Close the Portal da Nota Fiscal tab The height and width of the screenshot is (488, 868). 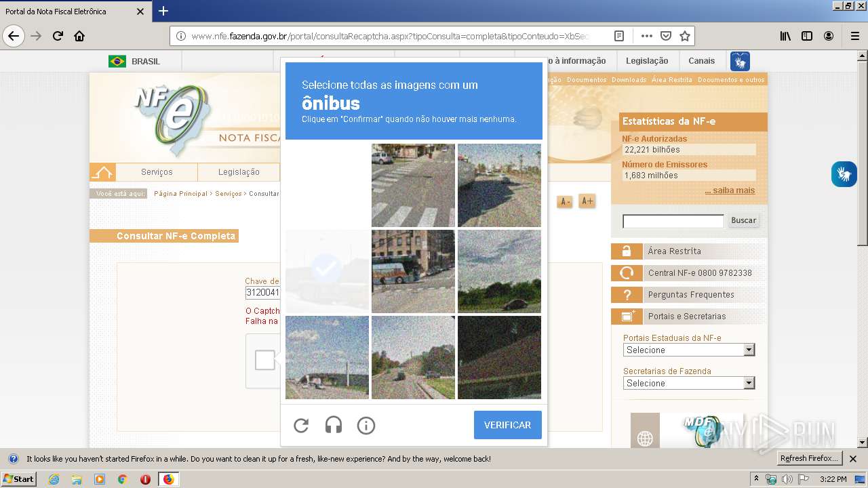(x=140, y=12)
